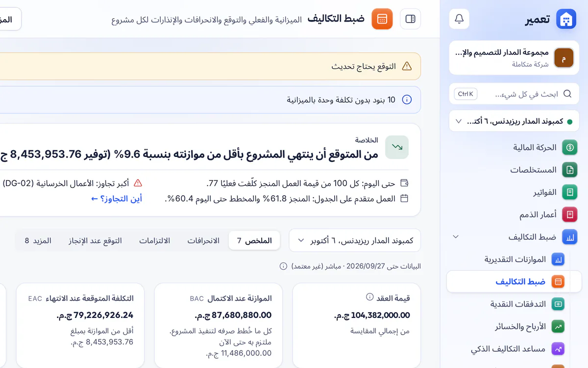Click the تعمير app logo icon
Screen dimensions: 588x368
click(566, 19)
